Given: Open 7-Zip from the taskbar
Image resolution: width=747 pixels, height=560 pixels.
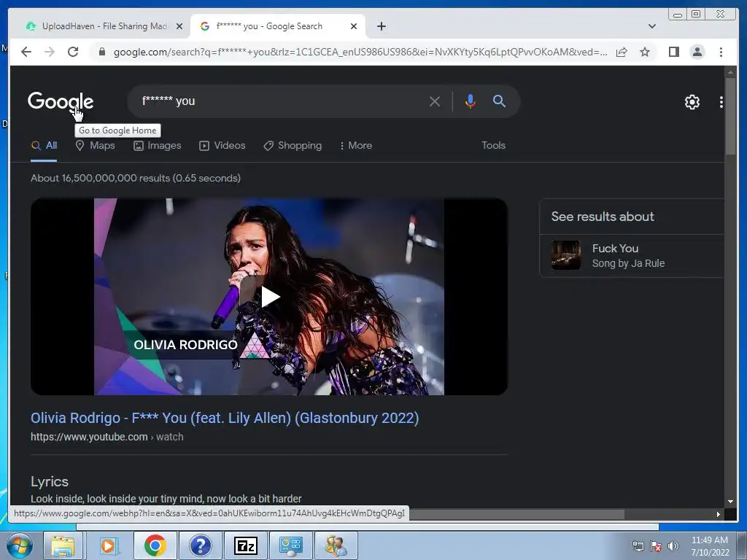Looking at the screenshot, I should point(245,545).
